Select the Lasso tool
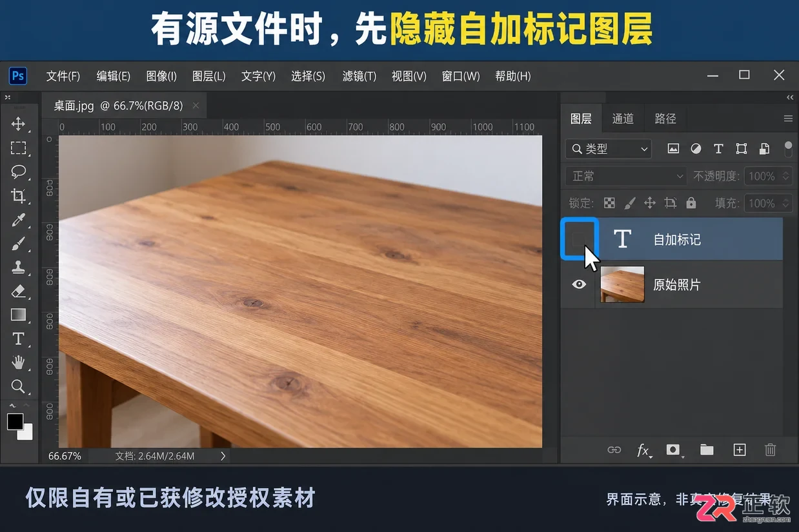The height and width of the screenshot is (532, 799). pos(18,172)
